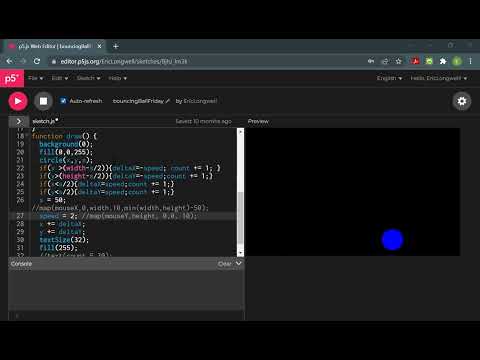The height and width of the screenshot is (360, 480).
Task: Expand the sketch files sidebar arrow
Action: 19,121
